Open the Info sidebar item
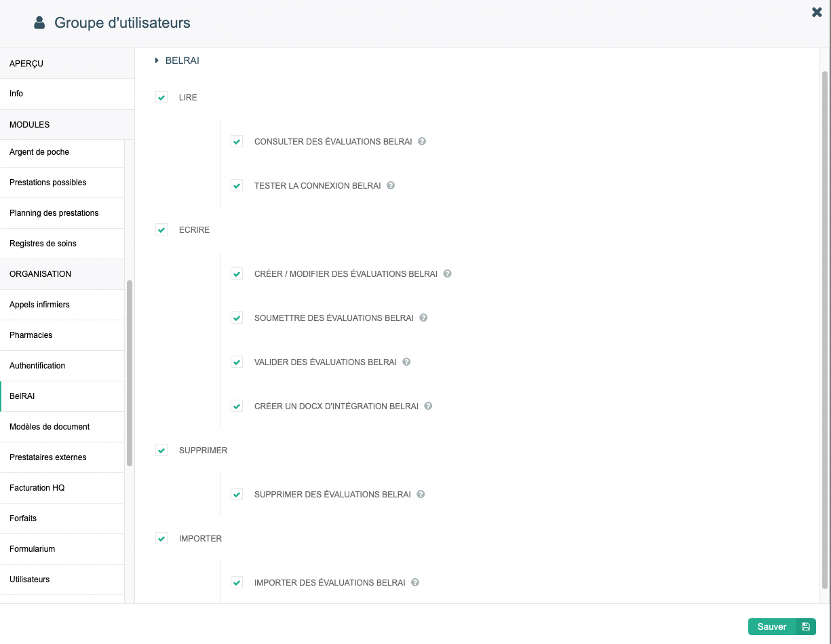This screenshot has width=831, height=644. coord(67,94)
